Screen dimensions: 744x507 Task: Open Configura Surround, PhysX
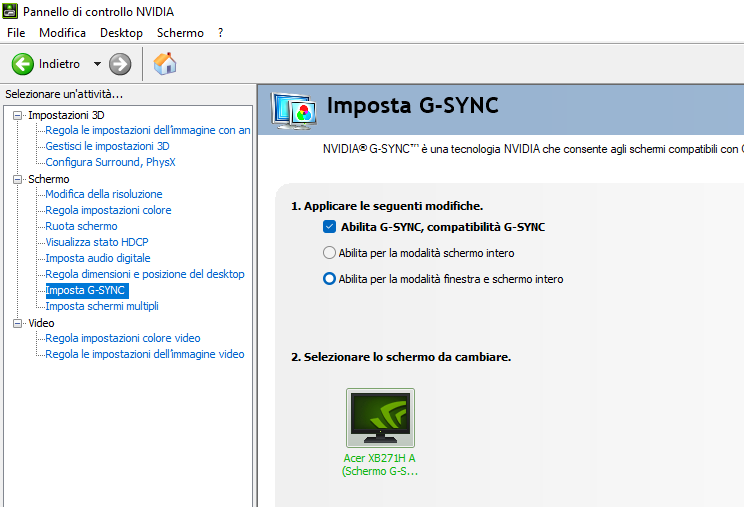(111, 162)
